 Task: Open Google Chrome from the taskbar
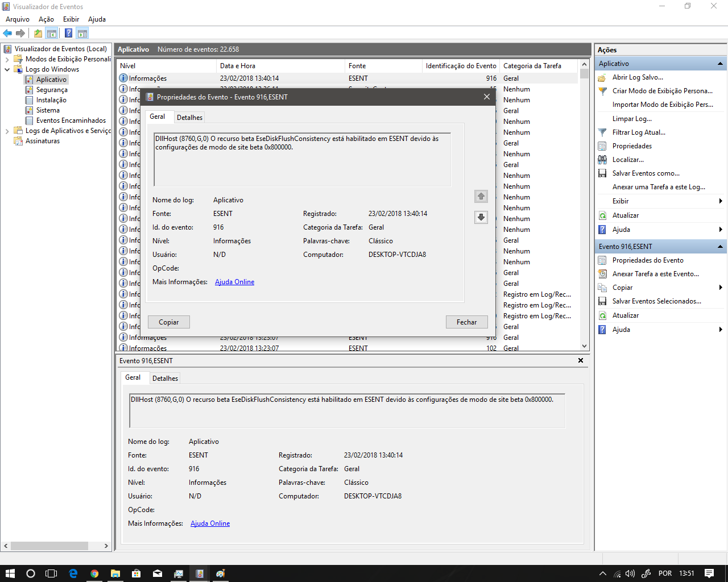click(x=94, y=573)
